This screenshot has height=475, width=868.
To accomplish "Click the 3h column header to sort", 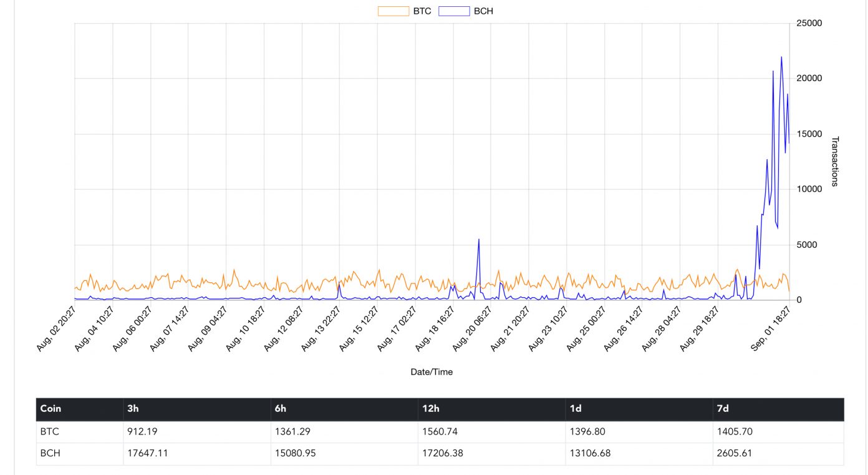I will 132,409.
